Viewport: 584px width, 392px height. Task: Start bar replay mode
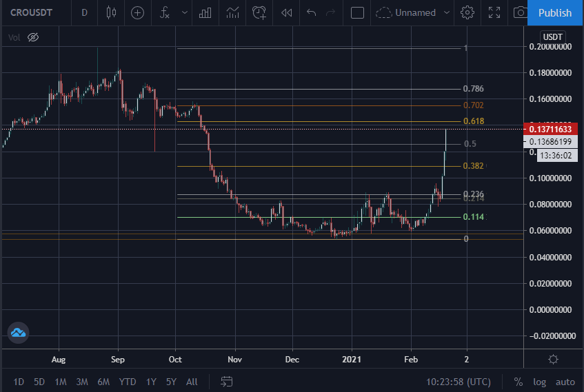(x=286, y=12)
